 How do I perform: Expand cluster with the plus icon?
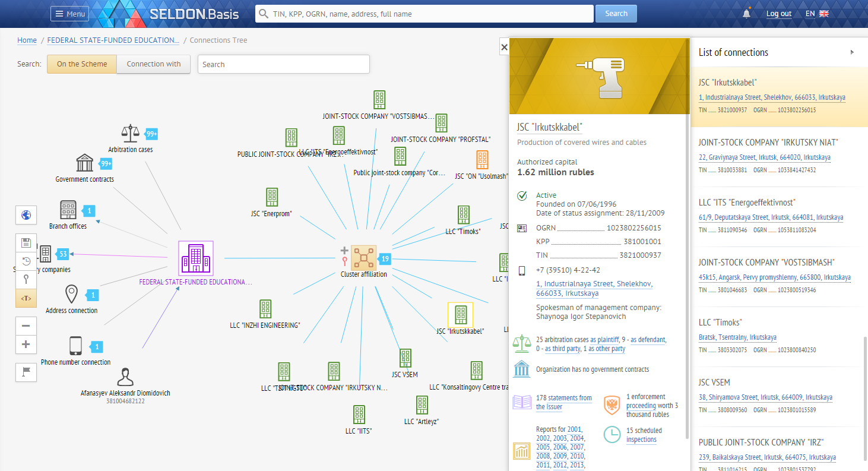344,251
